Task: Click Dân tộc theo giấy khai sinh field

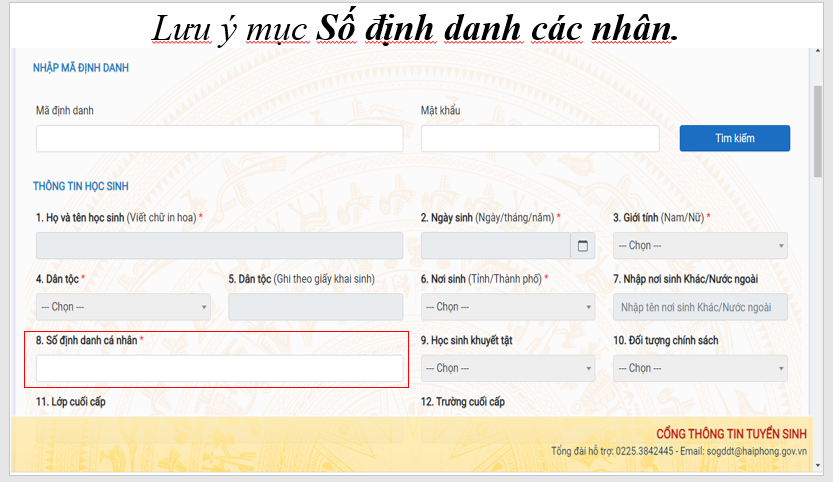Action: point(315,307)
